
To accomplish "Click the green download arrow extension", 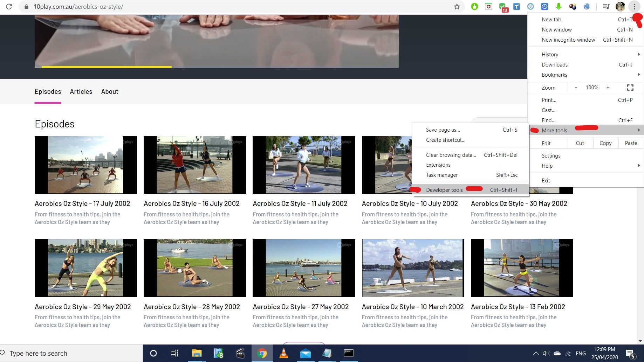I will pyautogui.click(x=559, y=7).
